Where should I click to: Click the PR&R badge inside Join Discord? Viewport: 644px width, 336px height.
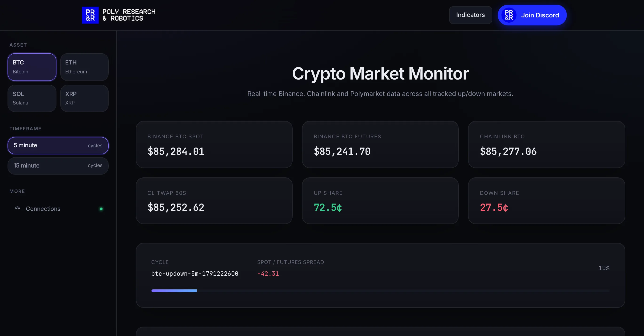point(509,15)
